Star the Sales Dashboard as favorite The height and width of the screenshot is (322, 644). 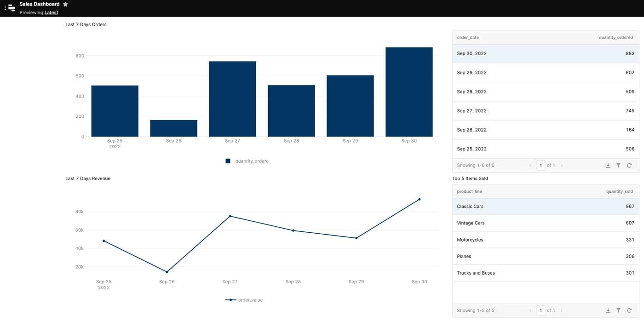coord(65,4)
